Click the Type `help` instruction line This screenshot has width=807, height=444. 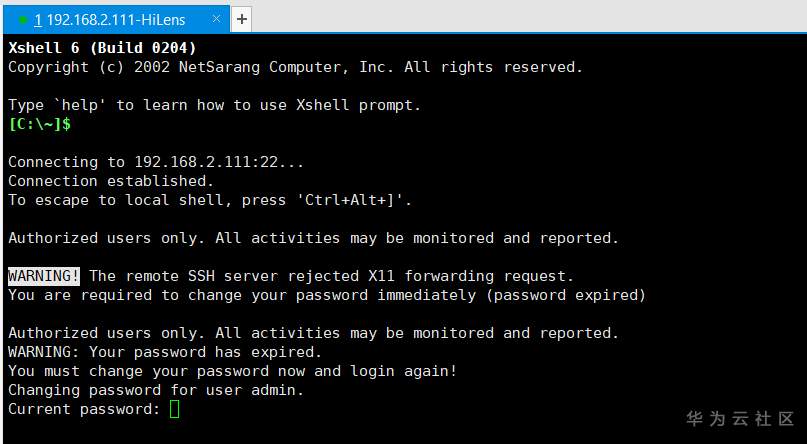click(x=214, y=105)
